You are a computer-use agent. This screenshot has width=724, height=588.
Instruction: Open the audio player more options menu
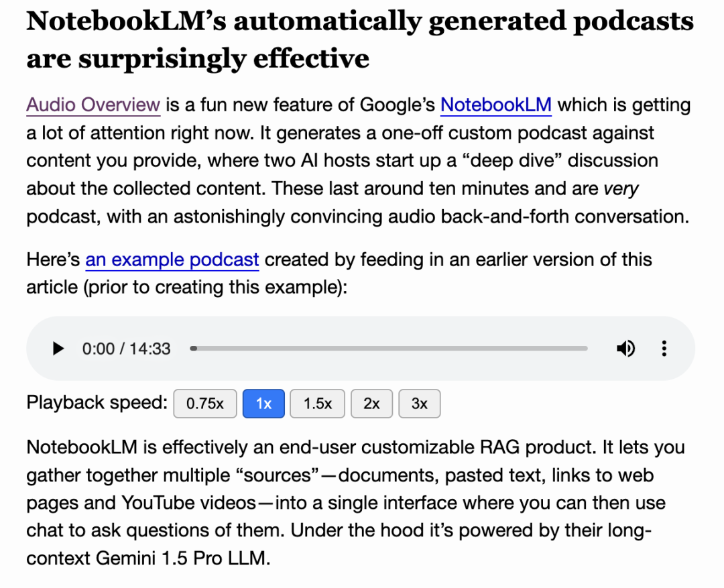[x=664, y=349]
